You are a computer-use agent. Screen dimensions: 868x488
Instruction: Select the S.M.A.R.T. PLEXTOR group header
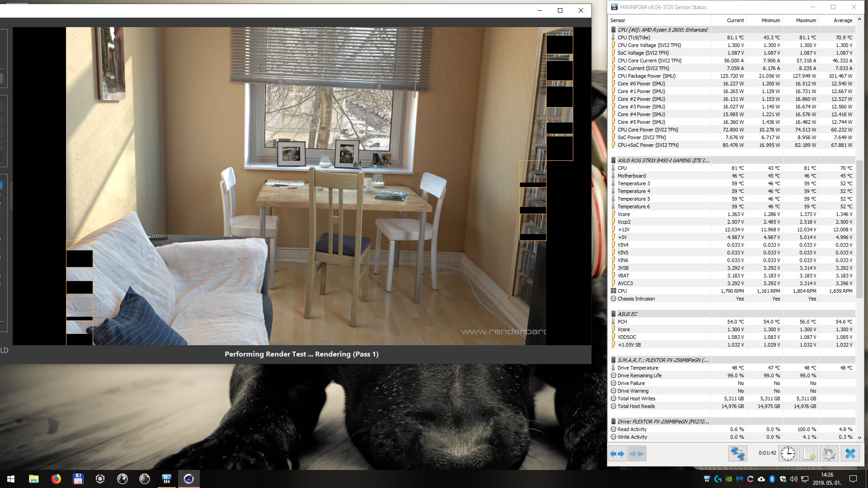click(x=663, y=360)
